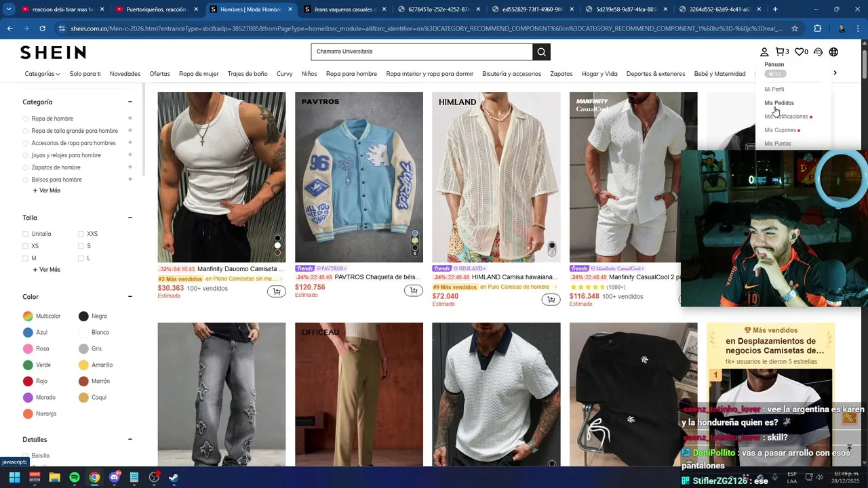Collapse the Detalles filter section

(130, 439)
